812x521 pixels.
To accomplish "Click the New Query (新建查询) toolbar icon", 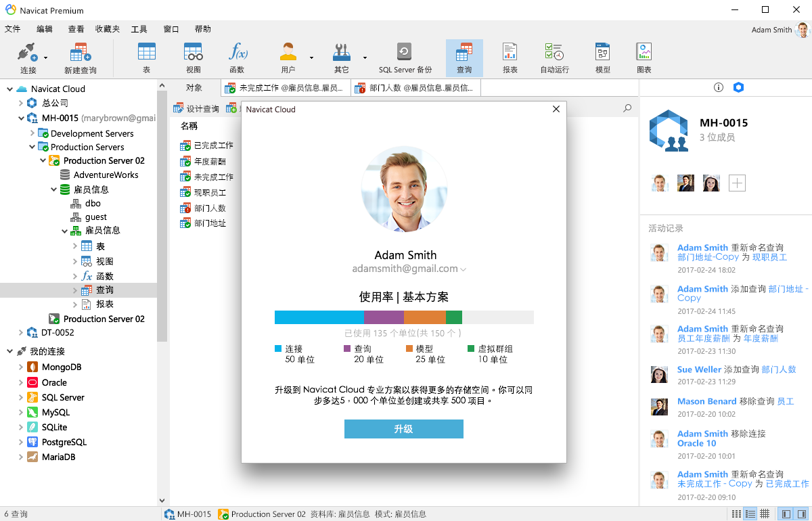I will coord(81,58).
